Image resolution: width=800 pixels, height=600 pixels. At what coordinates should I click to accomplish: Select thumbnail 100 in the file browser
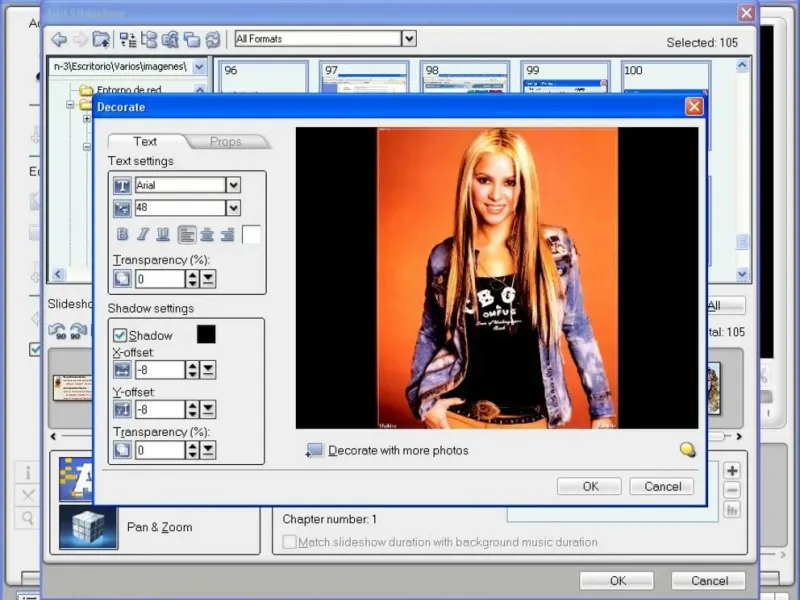[x=666, y=77]
